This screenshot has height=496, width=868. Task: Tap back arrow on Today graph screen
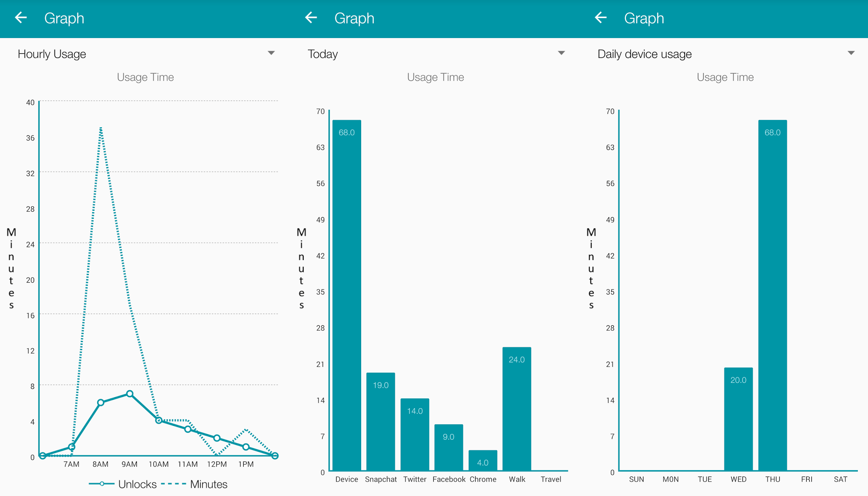(311, 18)
